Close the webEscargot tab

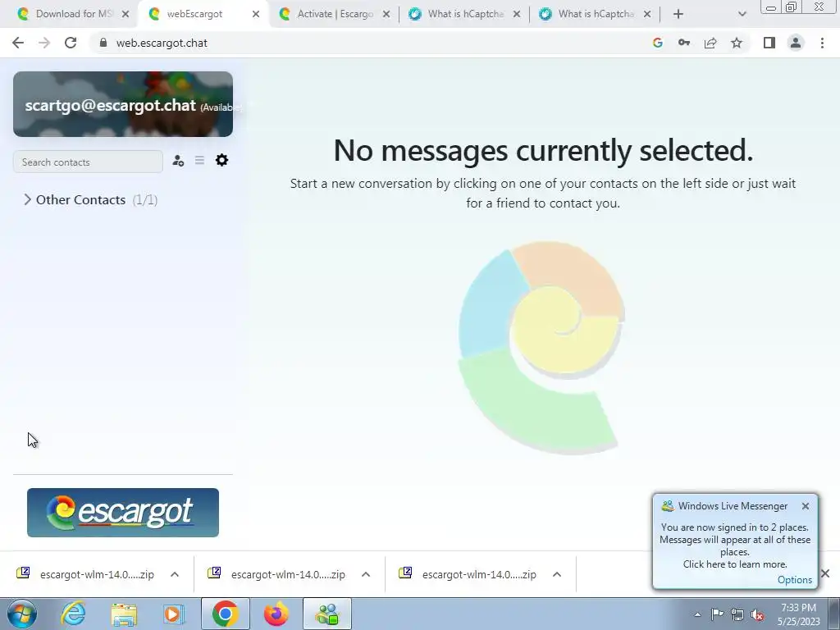pyautogui.click(x=256, y=14)
